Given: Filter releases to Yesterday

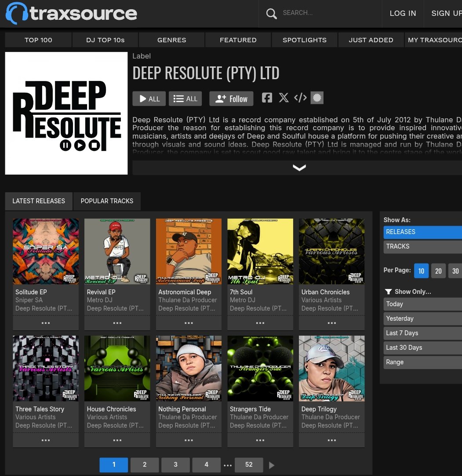Looking at the screenshot, I should (422, 319).
